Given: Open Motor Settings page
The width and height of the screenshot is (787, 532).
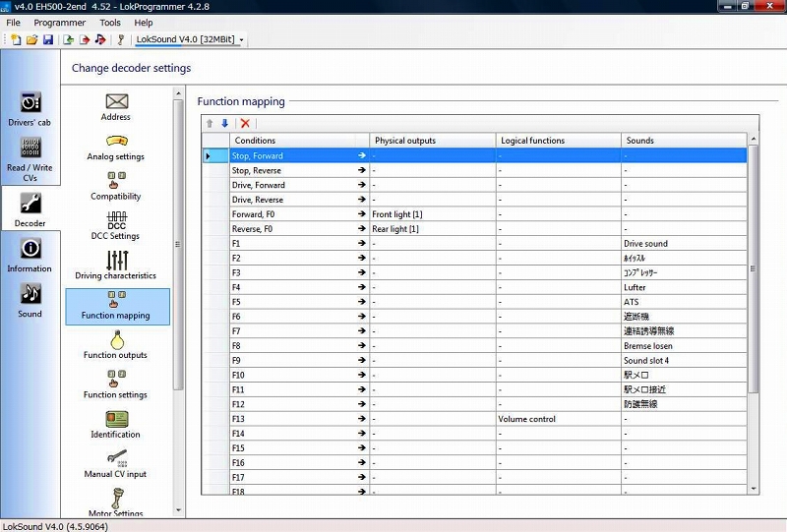Looking at the screenshot, I should (x=116, y=502).
